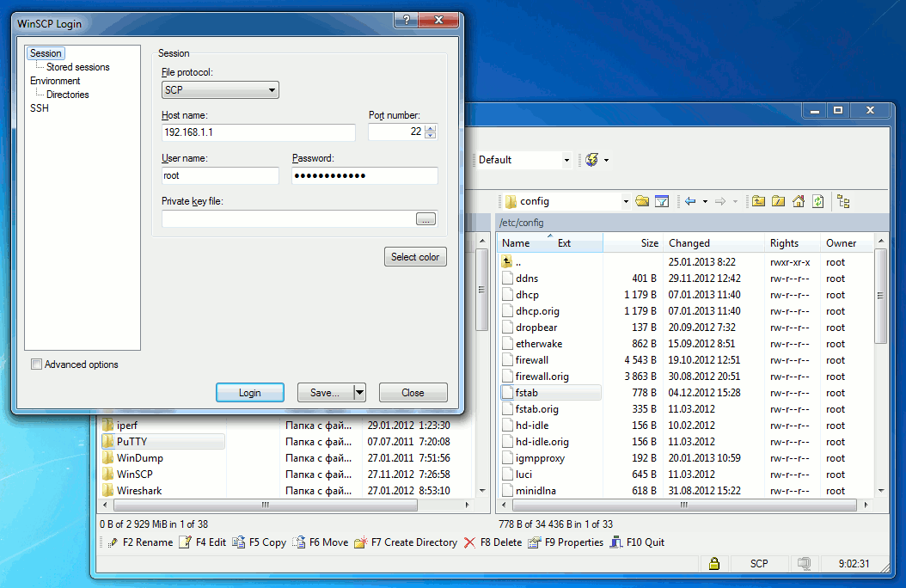Open the remote directory folder icon

(642, 201)
